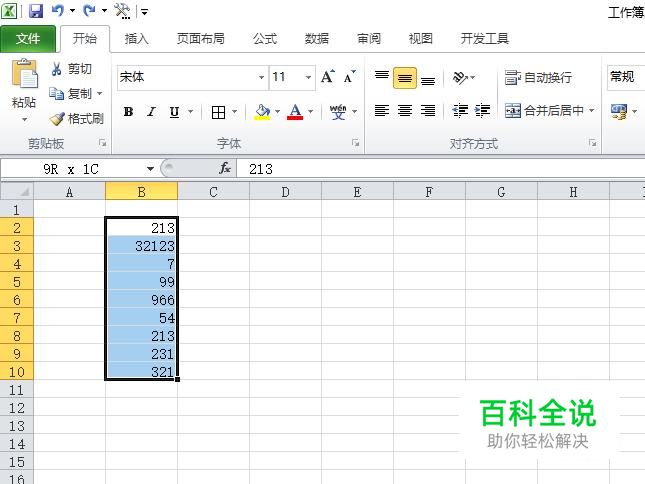
Task: Open 字体 group dialog launcher
Action: [x=355, y=143]
